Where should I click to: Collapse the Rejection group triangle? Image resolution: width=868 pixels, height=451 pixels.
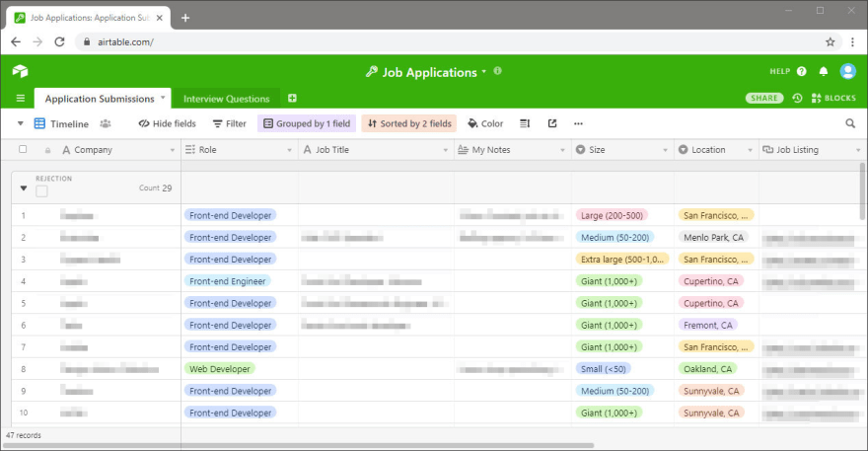pyautogui.click(x=24, y=188)
